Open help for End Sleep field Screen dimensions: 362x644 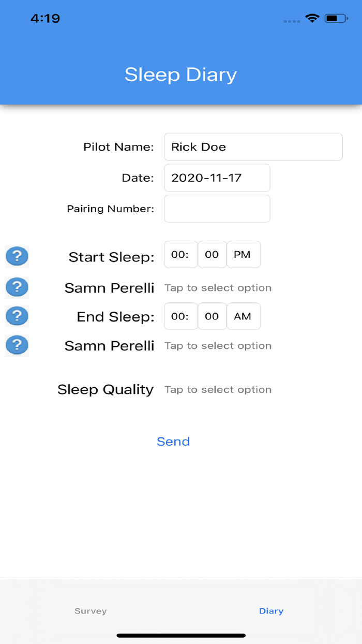click(x=17, y=316)
